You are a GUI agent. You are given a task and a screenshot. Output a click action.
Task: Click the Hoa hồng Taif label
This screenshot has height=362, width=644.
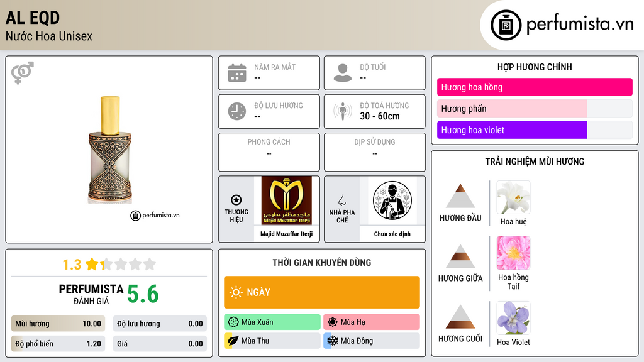(513, 282)
